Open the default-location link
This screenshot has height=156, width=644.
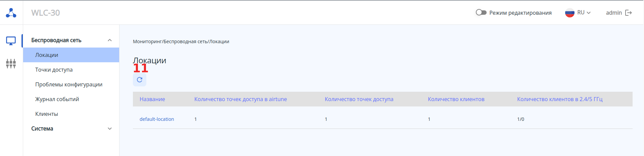click(x=157, y=119)
